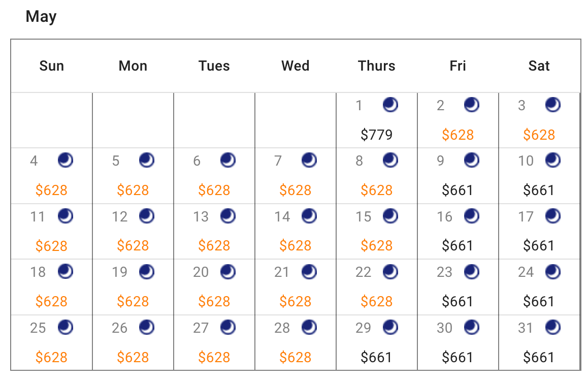Click the moon icon on May 20

click(228, 272)
